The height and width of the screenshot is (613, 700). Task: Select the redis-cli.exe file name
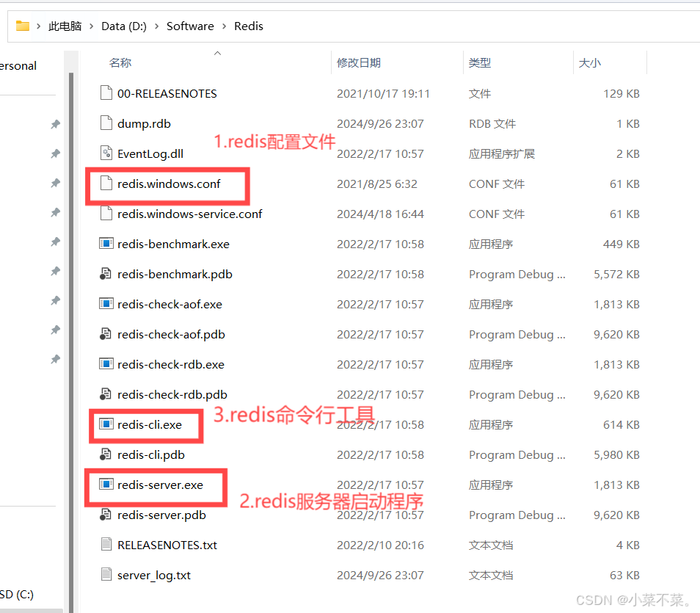coord(150,424)
